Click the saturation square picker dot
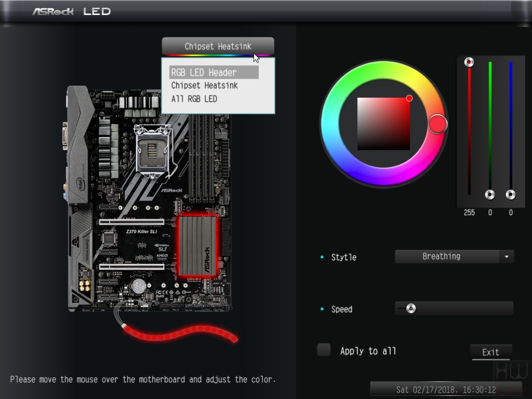 [409, 99]
